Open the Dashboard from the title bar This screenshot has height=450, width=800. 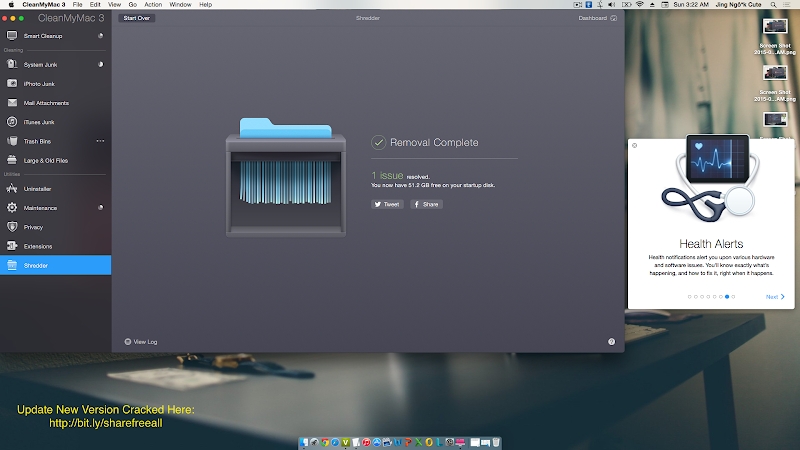597,18
